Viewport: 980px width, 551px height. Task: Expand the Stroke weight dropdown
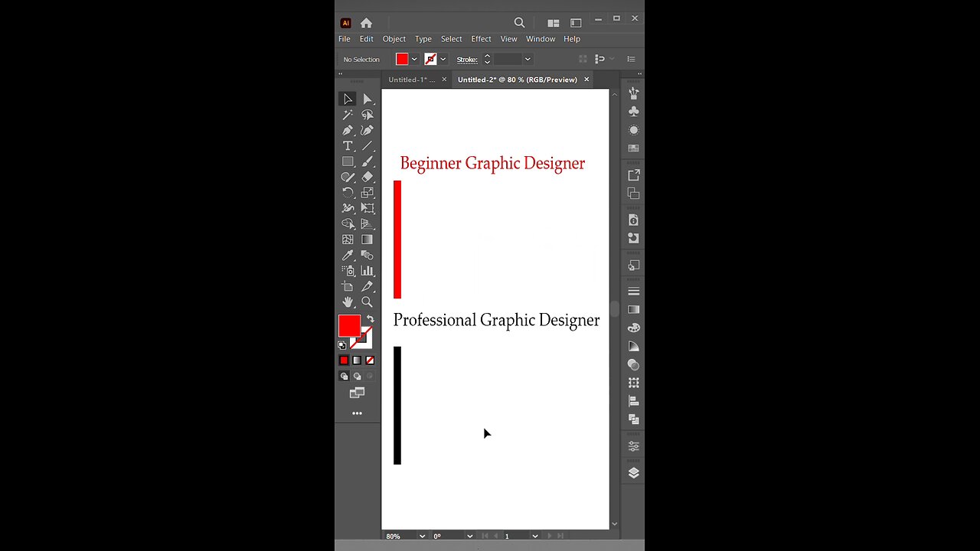point(528,59)
